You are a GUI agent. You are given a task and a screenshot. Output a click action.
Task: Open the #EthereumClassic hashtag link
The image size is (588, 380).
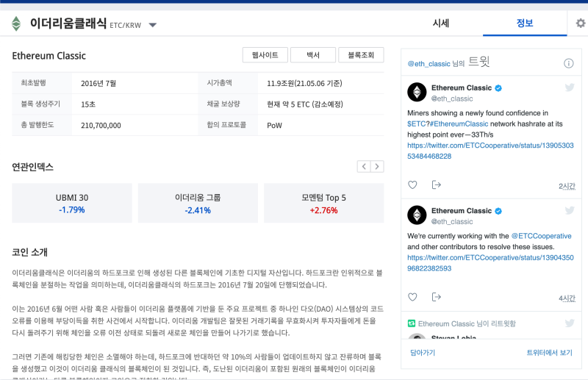459,123
